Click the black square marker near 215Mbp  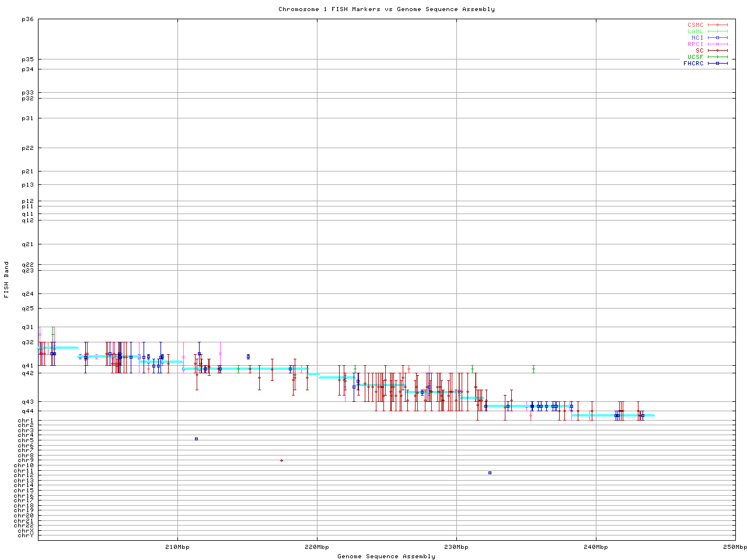pyautogui.click(x=248, y=356)
